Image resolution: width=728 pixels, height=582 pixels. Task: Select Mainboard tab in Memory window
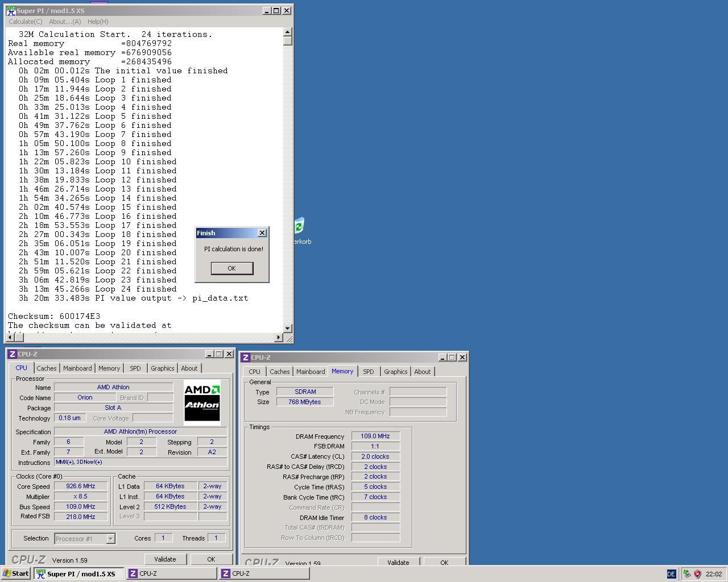coord(311,372)
